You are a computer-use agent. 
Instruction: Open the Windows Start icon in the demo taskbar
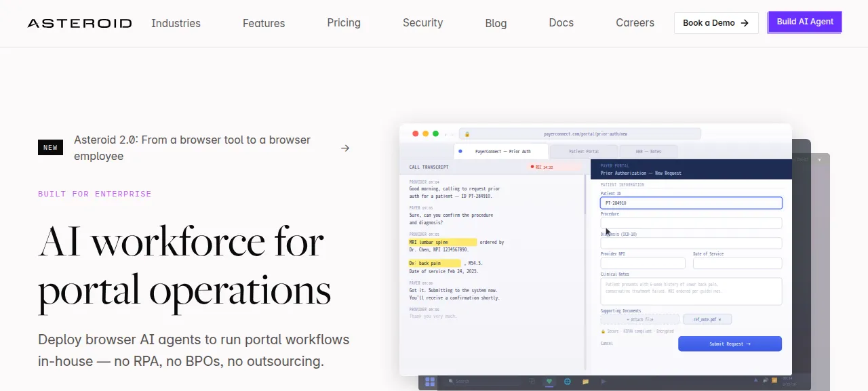(430, 382)
